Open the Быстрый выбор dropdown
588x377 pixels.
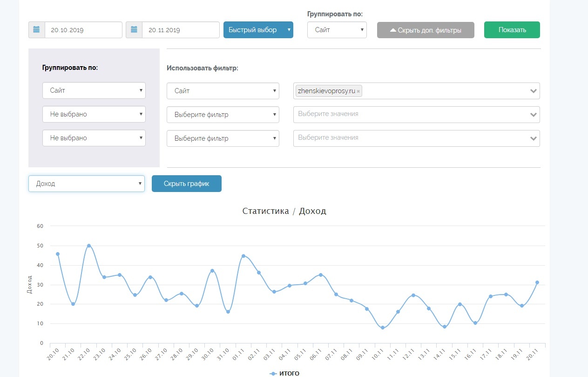pos(258,30)
